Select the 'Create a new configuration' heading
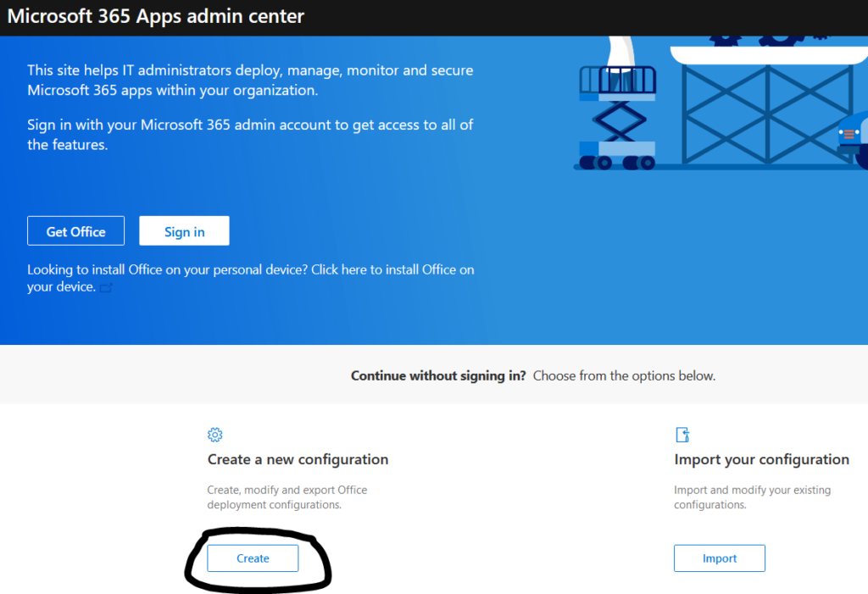 (298, 459)
